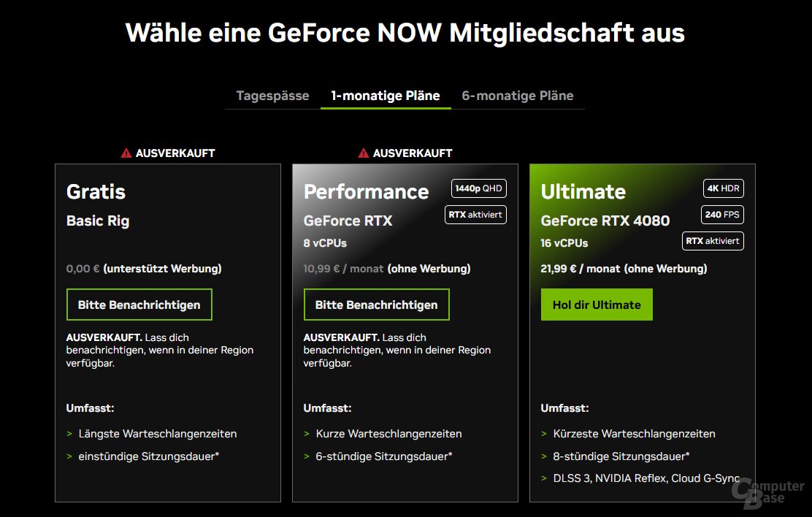Select the 1-monatige Pläne tab

385,95
